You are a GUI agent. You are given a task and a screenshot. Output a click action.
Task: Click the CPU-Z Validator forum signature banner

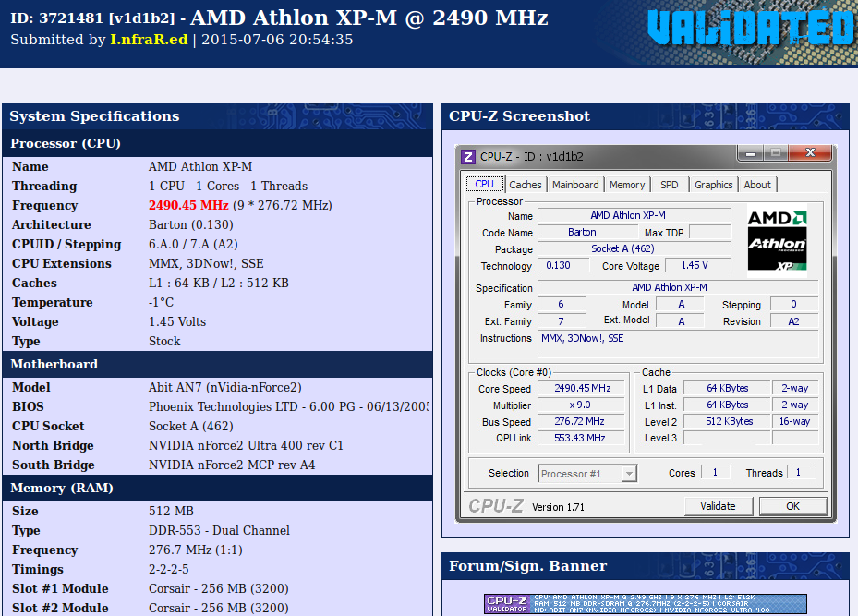point(646,604)
